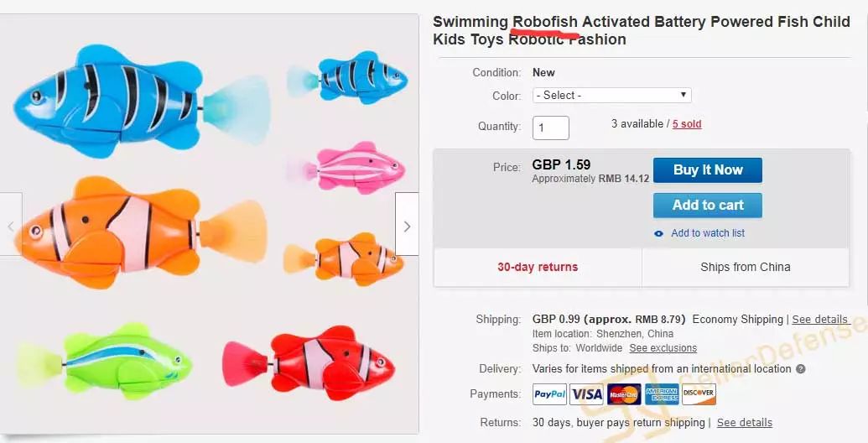The width and height of the screenshot is (868, 443).
Task: Click the See exclusions link
Action: [x=663, y=348]
